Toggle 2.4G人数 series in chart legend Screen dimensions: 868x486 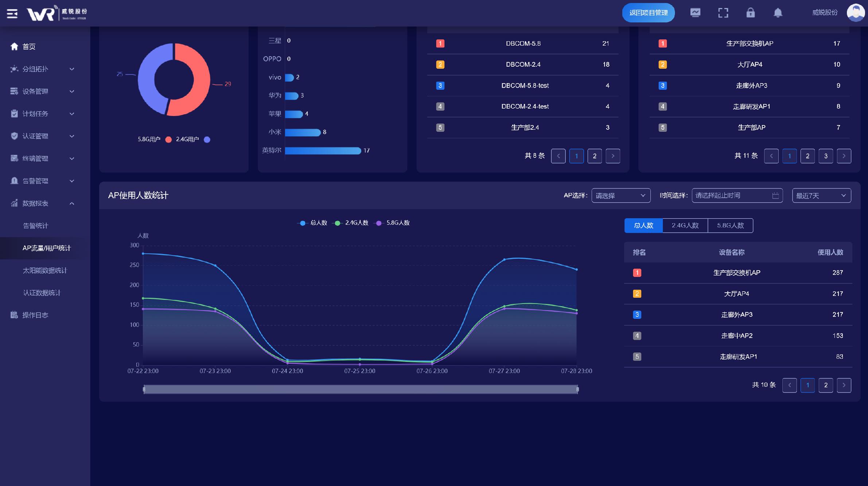[351, 223]
